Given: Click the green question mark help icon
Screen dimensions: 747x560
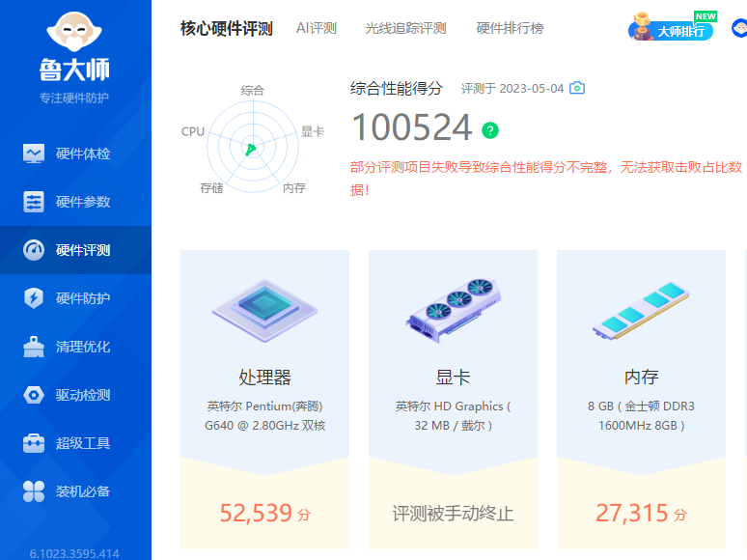Looking at the screenshot, I should point(489,130).
